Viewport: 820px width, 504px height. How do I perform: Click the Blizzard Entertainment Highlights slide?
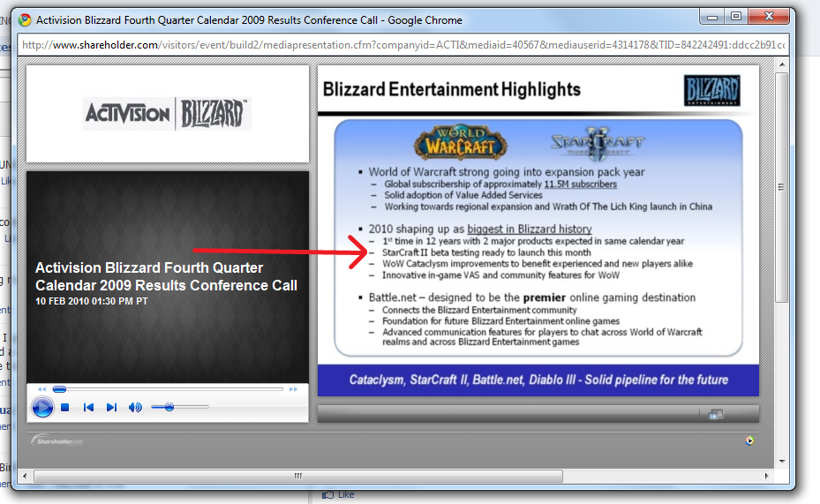[x=538, y=229]
